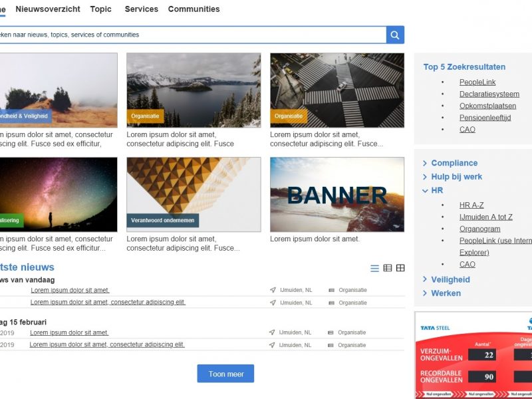
Task: Open PeopleLink in Top 5 Zoekresultaten
Action: tap(477, 82)
